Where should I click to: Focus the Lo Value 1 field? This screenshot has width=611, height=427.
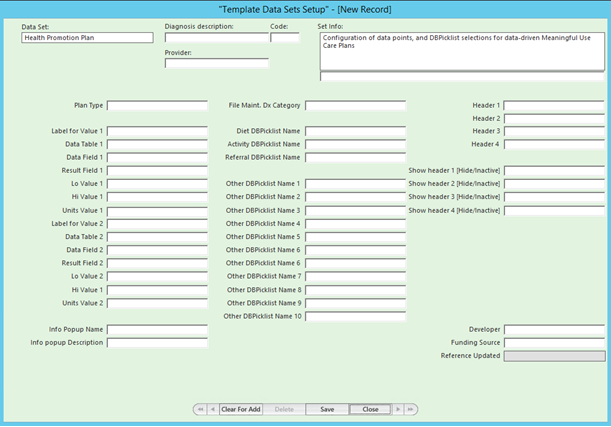point(157,184)
